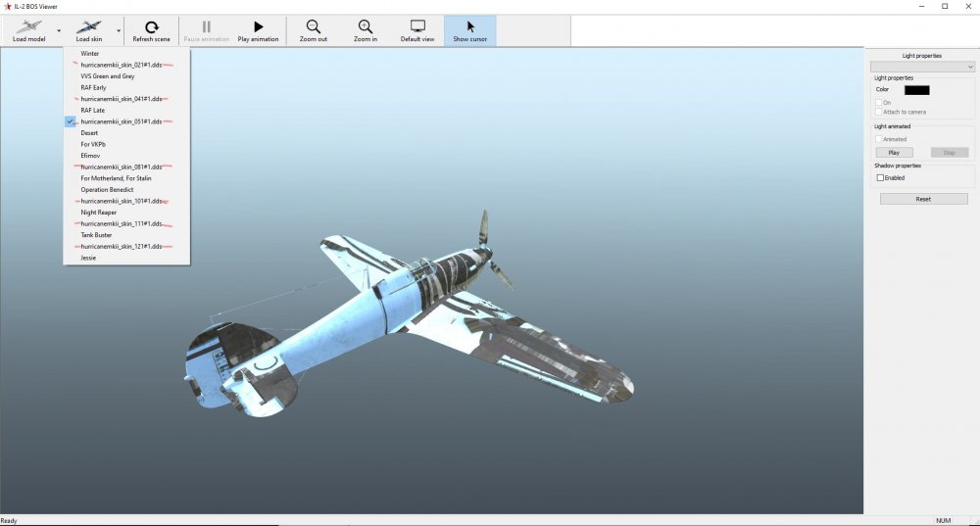Click the Load skin airplane icon
Image resolution: width=980 pixels, height=526 pixels.
(x=89, y=27)
